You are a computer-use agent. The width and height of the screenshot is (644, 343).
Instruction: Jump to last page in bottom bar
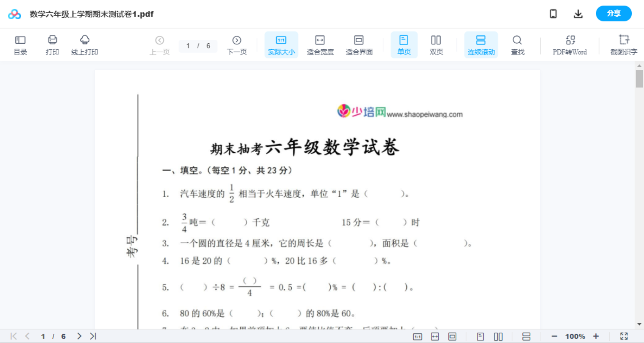coord(93,336)
